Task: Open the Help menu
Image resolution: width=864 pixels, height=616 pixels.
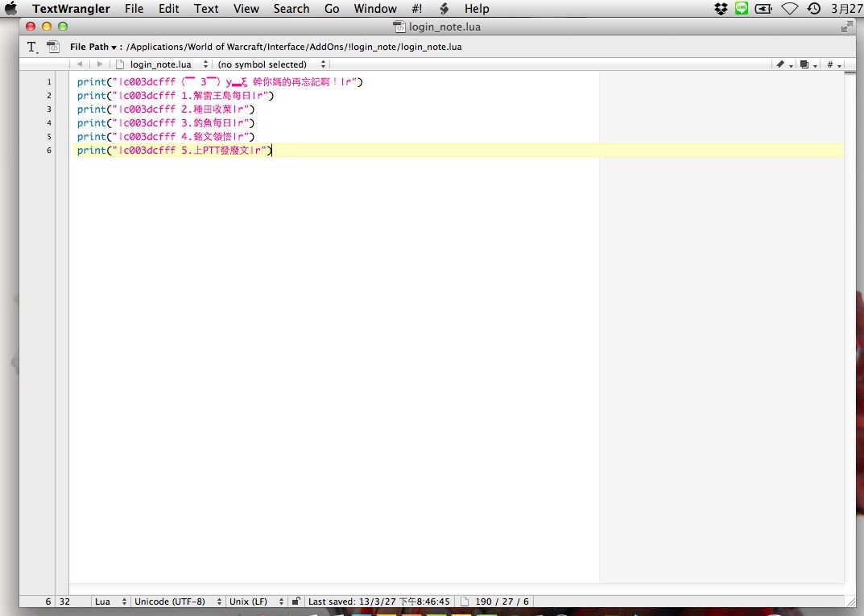Action: [x=477, y=8]
